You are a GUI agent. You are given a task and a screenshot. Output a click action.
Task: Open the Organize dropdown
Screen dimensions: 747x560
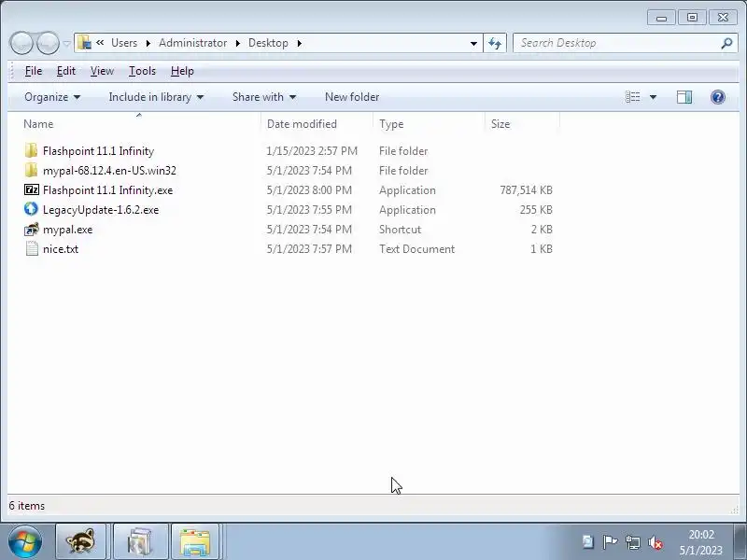tap(52, 97)
